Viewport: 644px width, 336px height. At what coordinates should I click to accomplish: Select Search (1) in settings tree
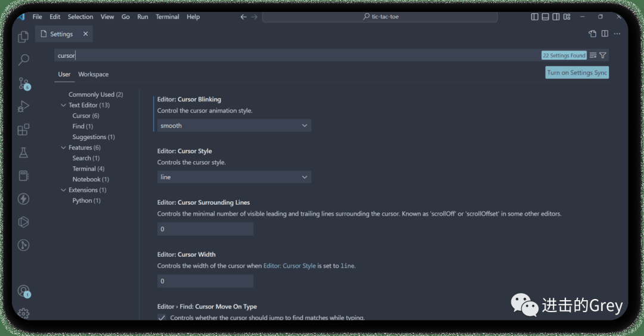pos(86,158)
